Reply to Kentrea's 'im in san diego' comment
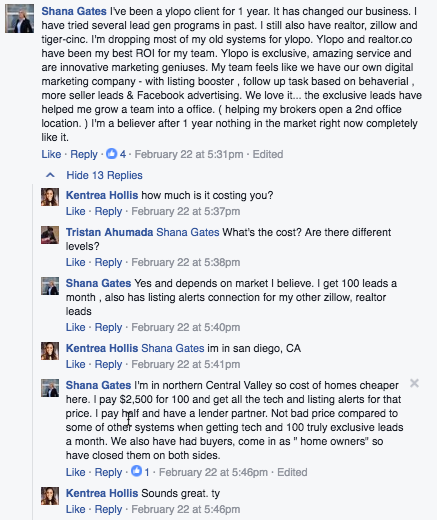437x520 pixels. 108,364
